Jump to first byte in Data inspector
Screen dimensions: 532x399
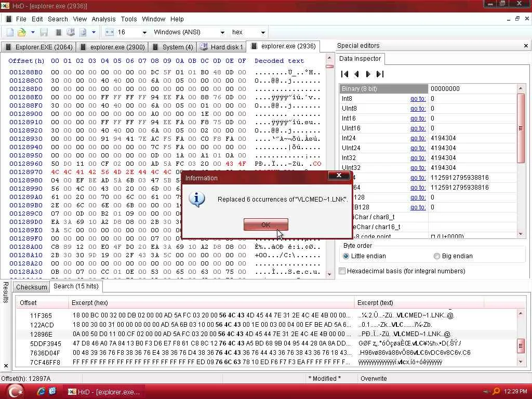click(x=345, y=74)
